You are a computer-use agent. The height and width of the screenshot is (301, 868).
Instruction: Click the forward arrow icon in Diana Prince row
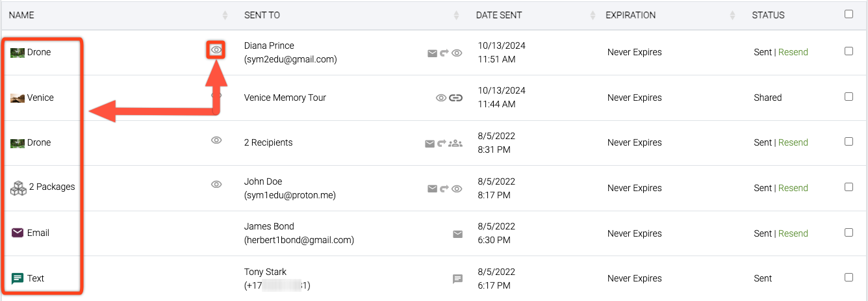point(444,53)
